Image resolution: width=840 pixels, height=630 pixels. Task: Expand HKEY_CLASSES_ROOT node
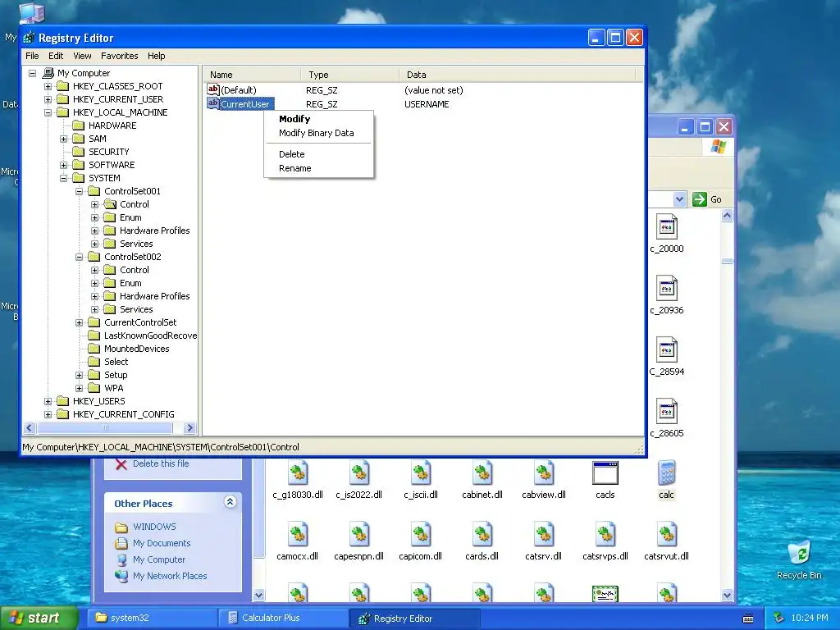tap(48, 86)
